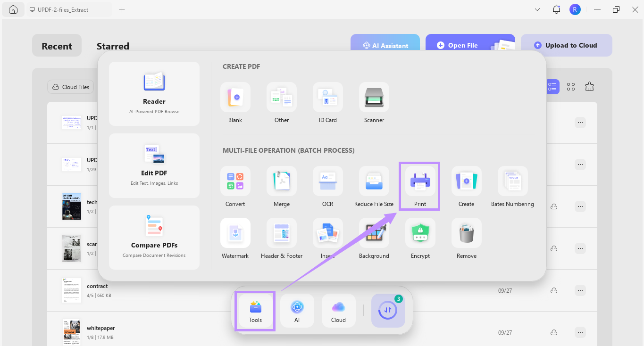Open the sync transfer icon with badge 3
This screenshot has width=644, height=346.
[388, 311]
